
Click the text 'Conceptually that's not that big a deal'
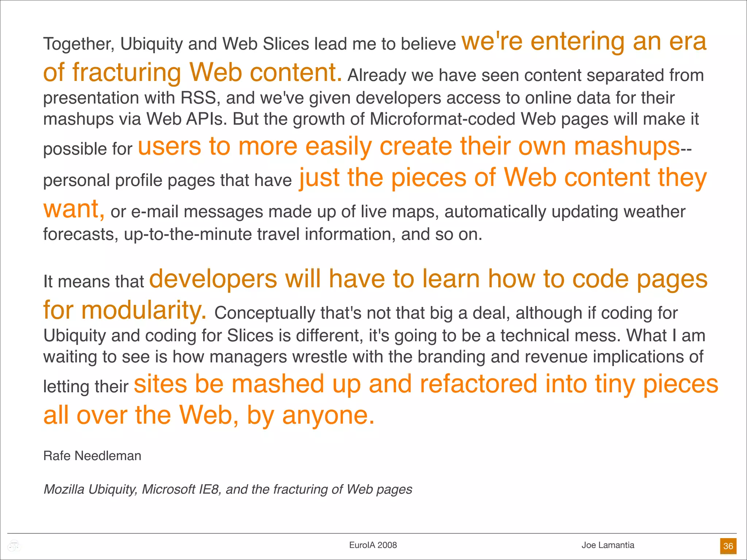click(362, 313)
